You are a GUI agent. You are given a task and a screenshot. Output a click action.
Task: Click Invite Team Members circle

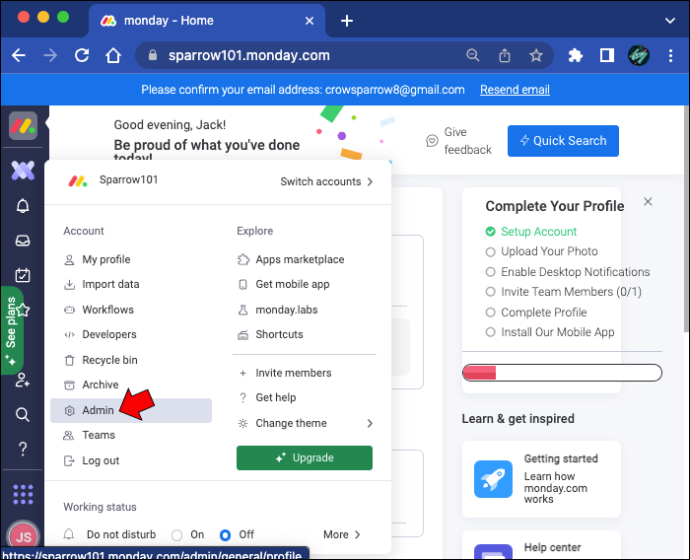490,292
